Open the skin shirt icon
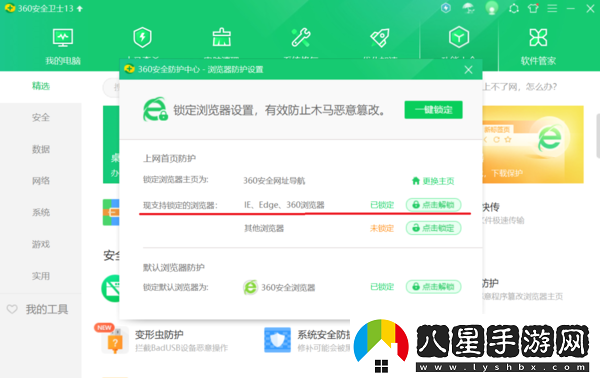 click(x=533, y=8)
